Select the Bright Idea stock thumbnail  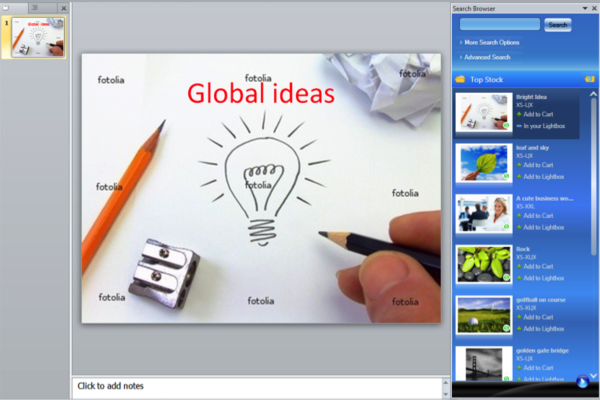click(484, 112)
